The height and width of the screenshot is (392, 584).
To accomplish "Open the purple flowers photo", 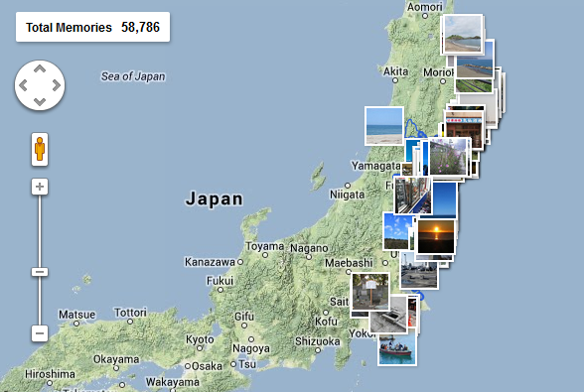I will pyautogui.click(x=448, y=157).
